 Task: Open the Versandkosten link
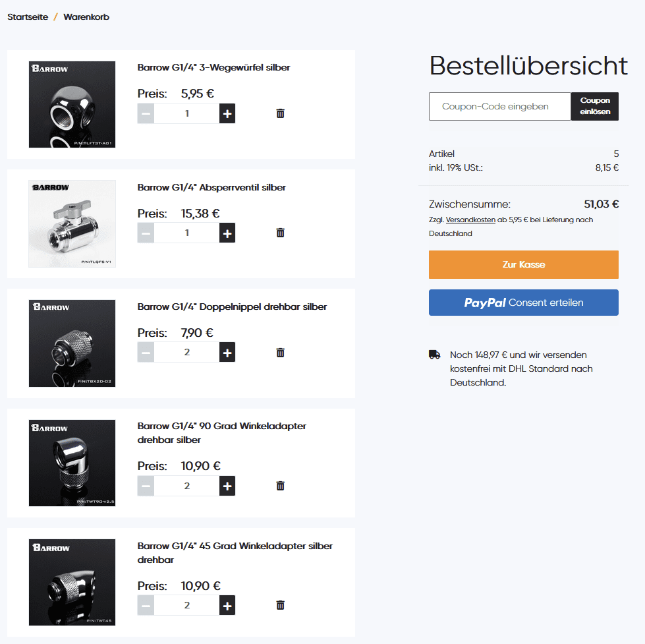[470, 220]
